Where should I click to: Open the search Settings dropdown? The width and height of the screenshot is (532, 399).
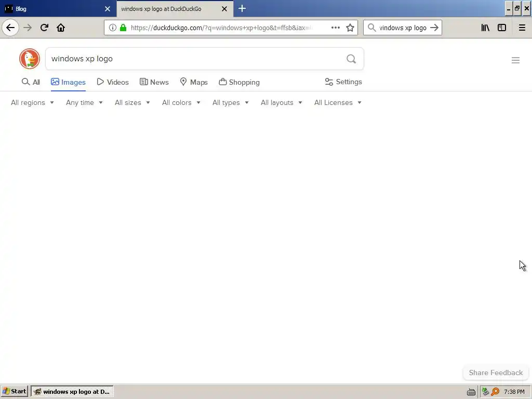point(343,82)
